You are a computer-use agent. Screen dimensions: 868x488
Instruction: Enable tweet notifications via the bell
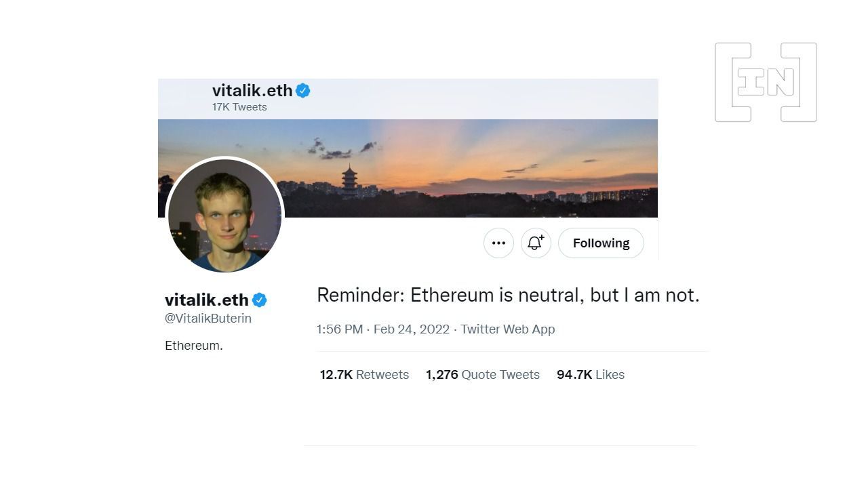click(535, 243)
